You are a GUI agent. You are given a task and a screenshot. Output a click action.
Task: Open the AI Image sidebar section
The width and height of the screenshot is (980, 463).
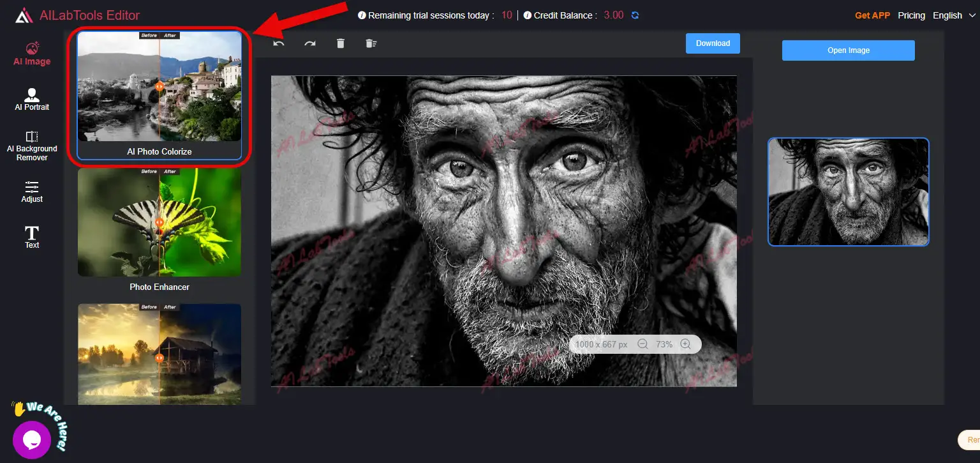pos(32,54)
